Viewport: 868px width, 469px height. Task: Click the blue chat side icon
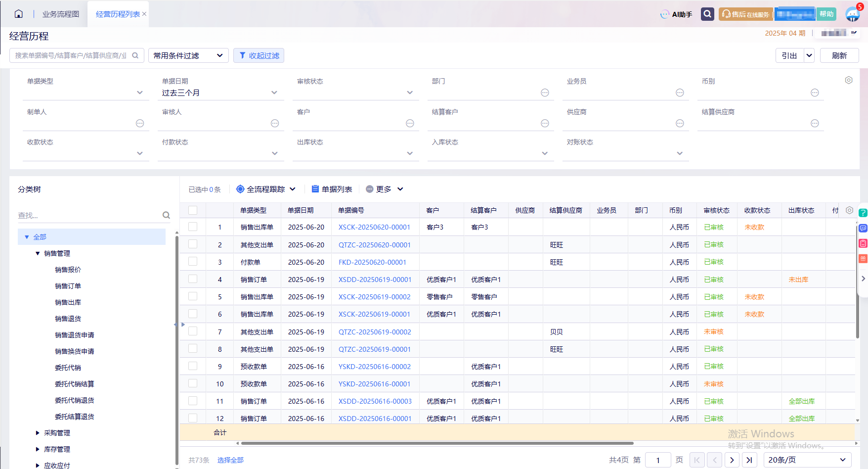coord(863,228)
